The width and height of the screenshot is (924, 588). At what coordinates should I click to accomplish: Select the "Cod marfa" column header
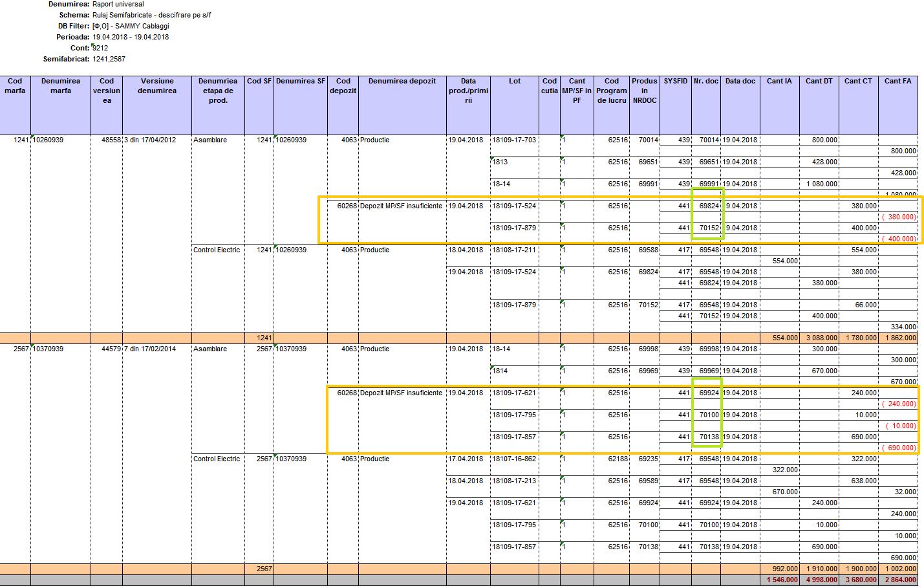click(15, 105)
